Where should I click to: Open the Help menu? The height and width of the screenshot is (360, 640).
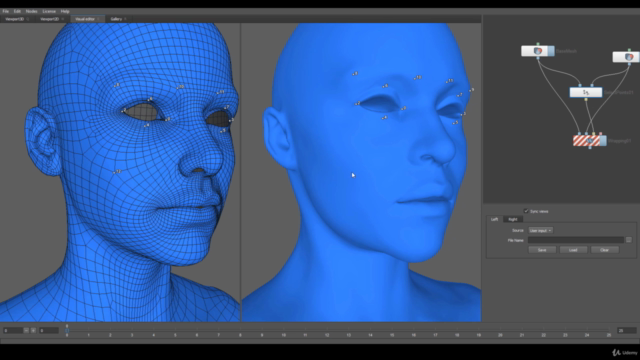65,11
